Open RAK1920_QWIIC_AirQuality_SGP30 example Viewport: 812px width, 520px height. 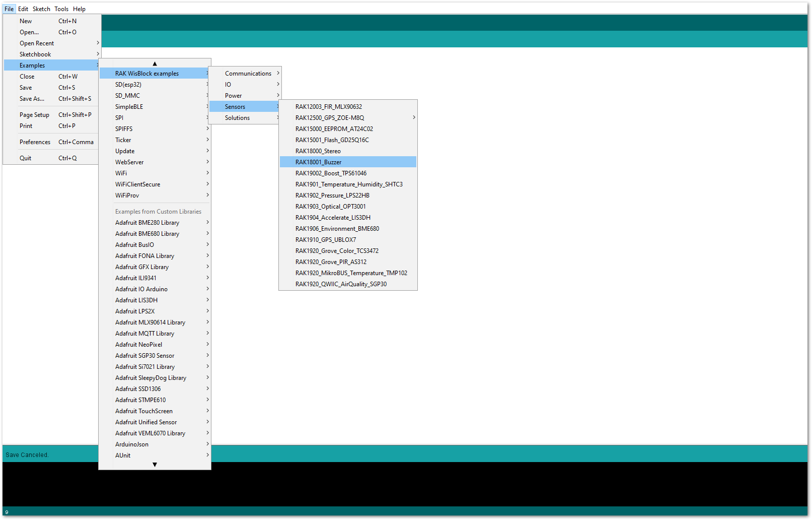[x=348, y=284]
